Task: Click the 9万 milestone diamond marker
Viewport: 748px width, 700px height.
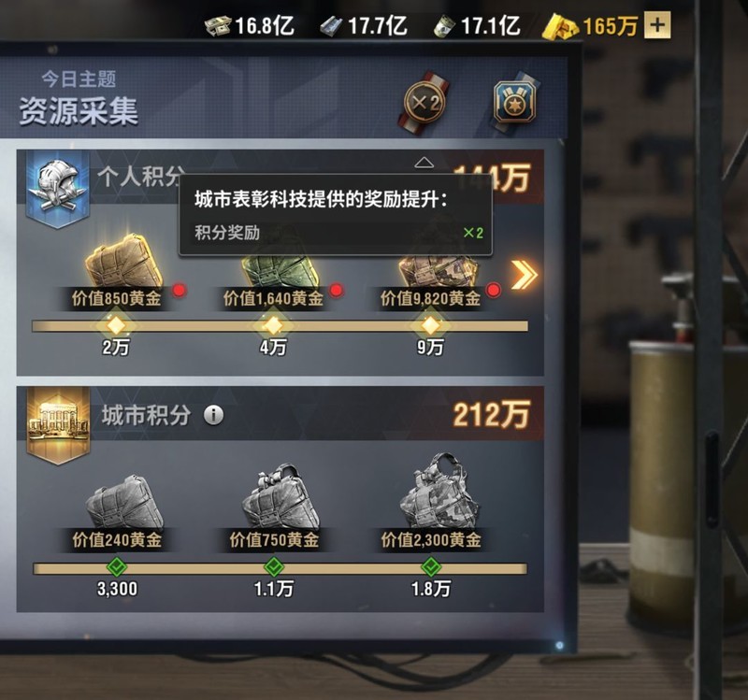Action: (x=430, y=325)
